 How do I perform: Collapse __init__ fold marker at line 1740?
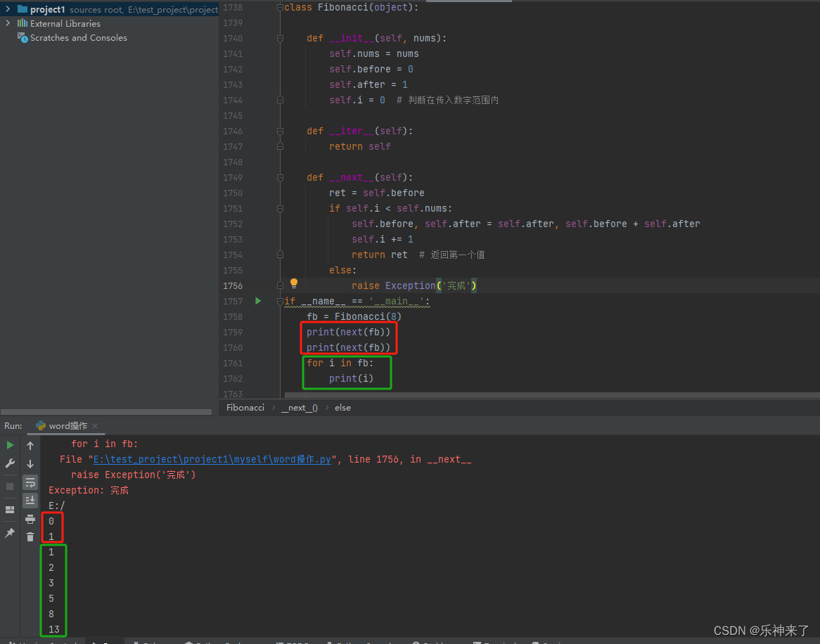(x=281, y=38)
